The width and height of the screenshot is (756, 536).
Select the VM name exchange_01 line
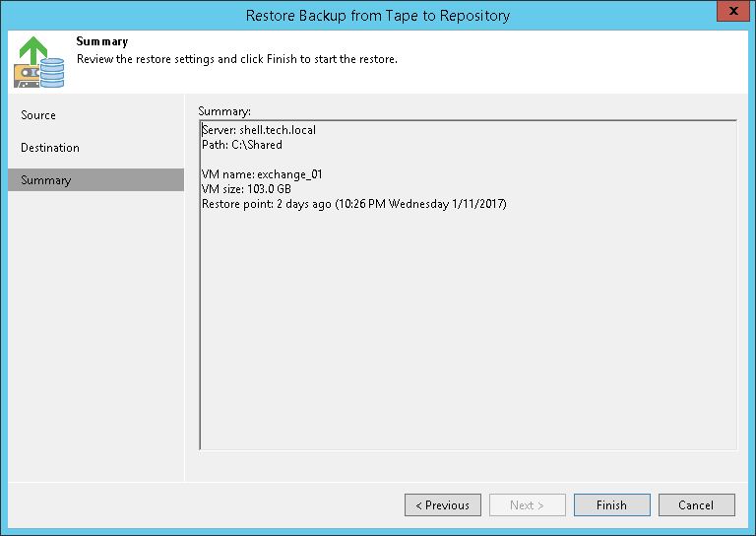(x=262, y=174)
